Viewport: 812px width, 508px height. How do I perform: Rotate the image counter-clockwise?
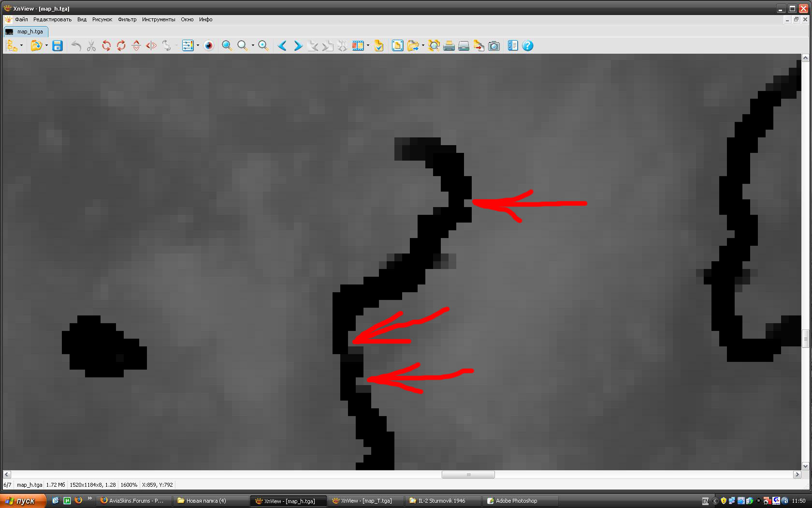point(106,45)
